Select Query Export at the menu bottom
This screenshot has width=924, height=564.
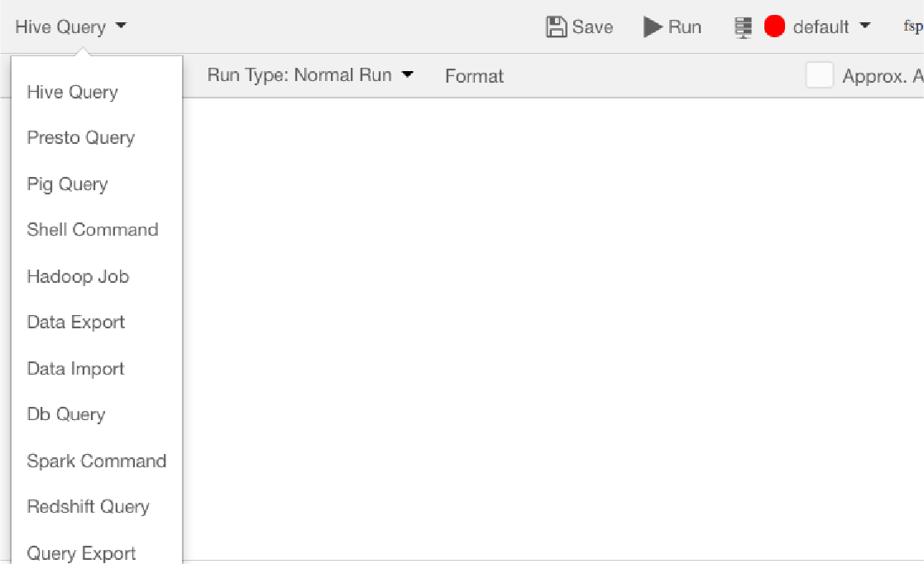[x=81, y=553]
